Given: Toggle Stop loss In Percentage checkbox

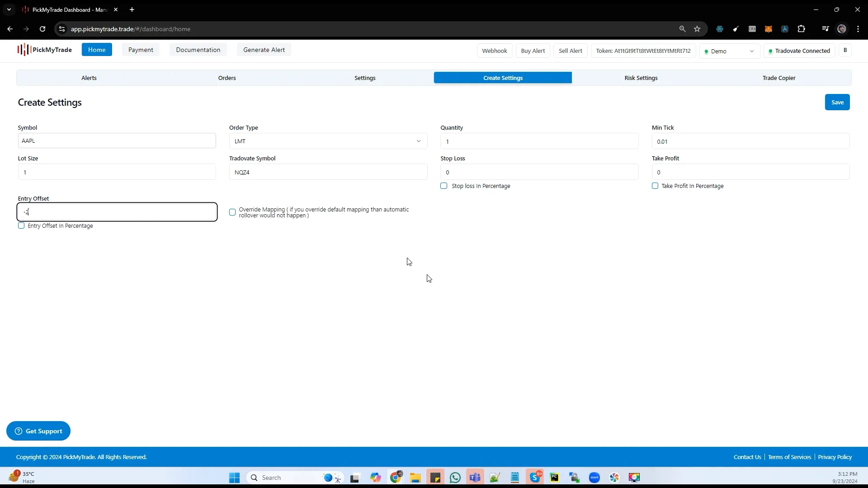Looking at the screenshot, I should pyautogui.click(x=443, y=186).
